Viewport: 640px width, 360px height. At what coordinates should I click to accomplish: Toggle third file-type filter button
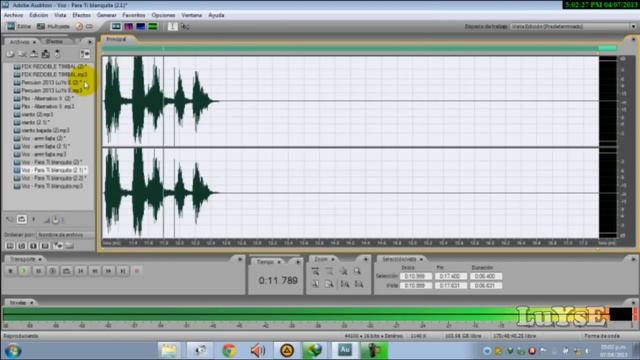click(x=33, y=246)
